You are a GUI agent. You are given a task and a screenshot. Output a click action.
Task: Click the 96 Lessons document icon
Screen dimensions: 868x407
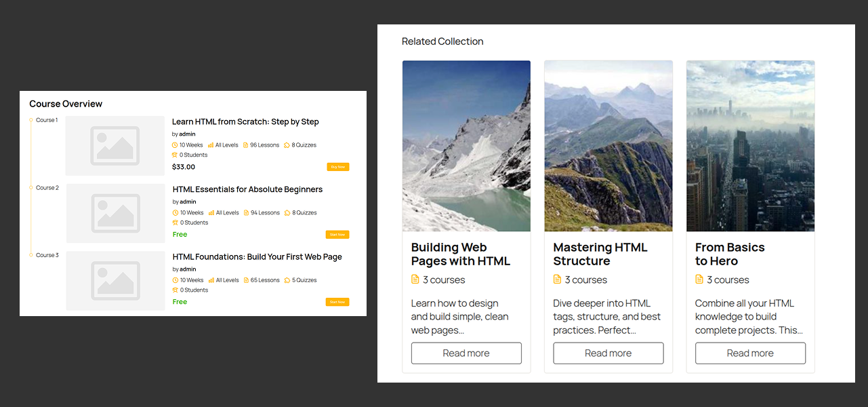pyautogui.click(x=245, y=144)
